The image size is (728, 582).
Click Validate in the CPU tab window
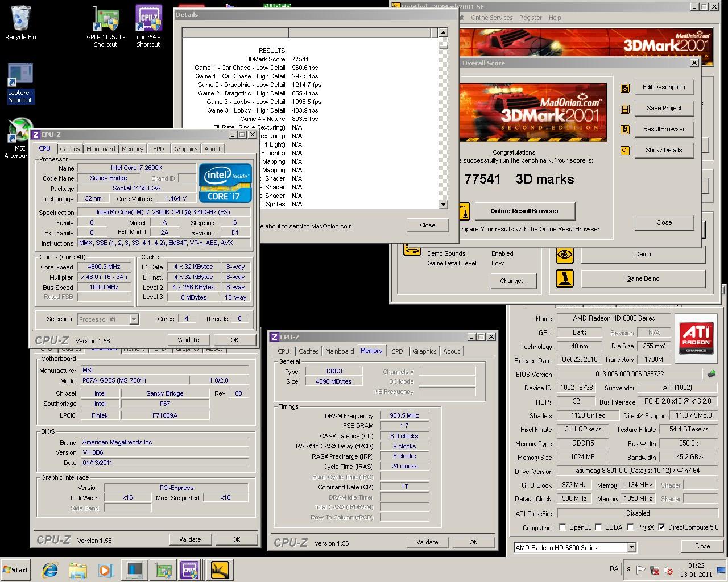[x=188, y=340]
